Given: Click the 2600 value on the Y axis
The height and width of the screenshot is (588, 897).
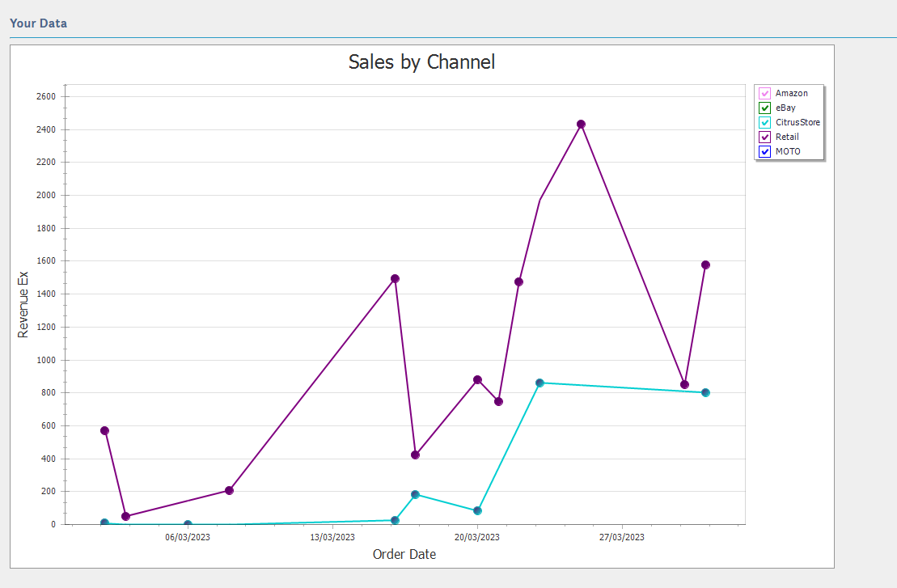Looking at the screenshot, I should point(45,96).
